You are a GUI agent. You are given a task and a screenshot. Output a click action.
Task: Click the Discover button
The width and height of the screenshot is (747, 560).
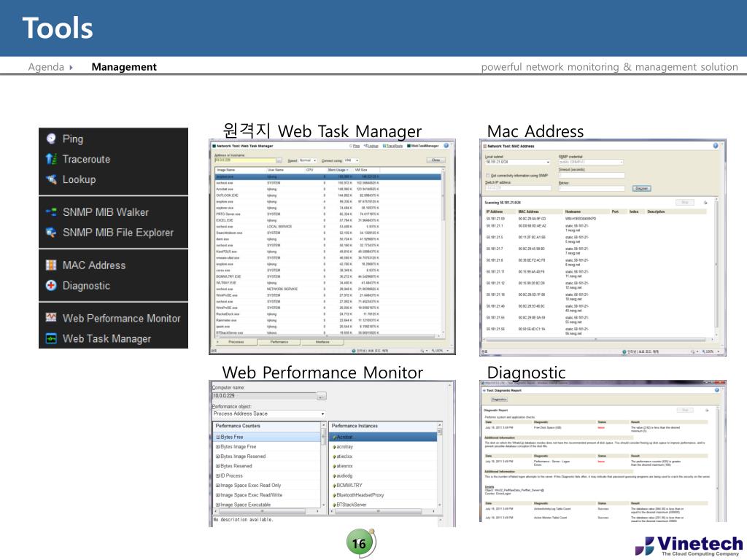[642, 189]
